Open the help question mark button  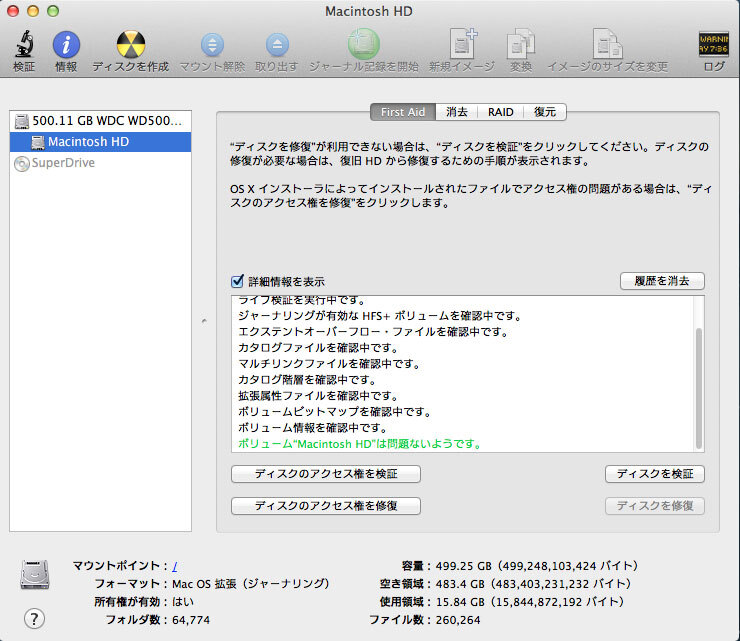coord(34,619)
